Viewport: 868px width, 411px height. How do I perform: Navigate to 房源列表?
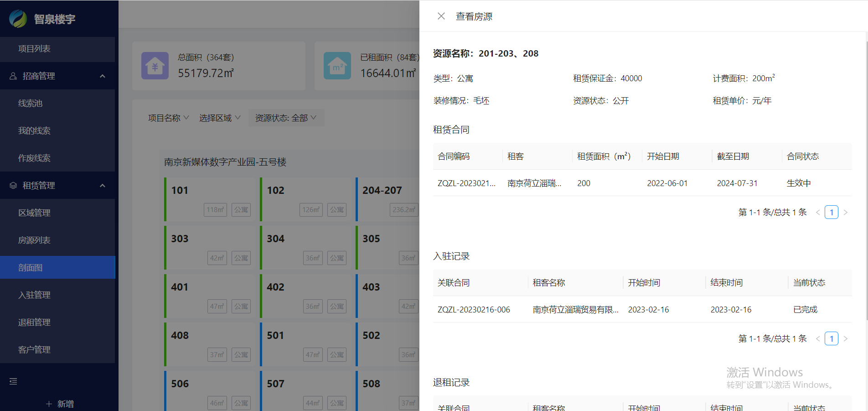pos(57,240)
